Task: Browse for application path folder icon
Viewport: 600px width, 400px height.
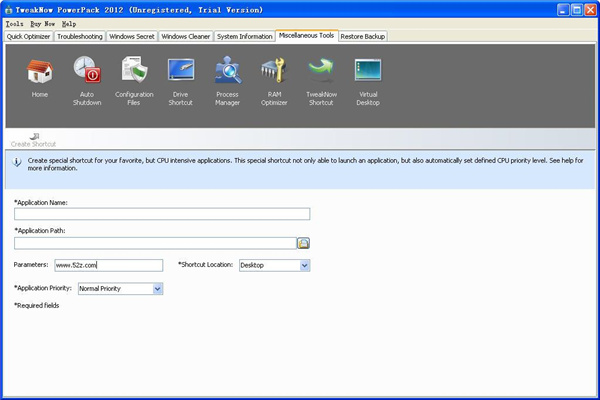Action: tap(303, 243)
